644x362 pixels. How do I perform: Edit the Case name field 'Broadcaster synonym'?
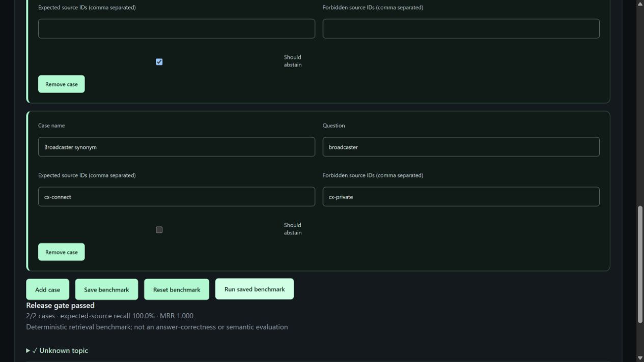pyautogui.click(x=177, y=147)
